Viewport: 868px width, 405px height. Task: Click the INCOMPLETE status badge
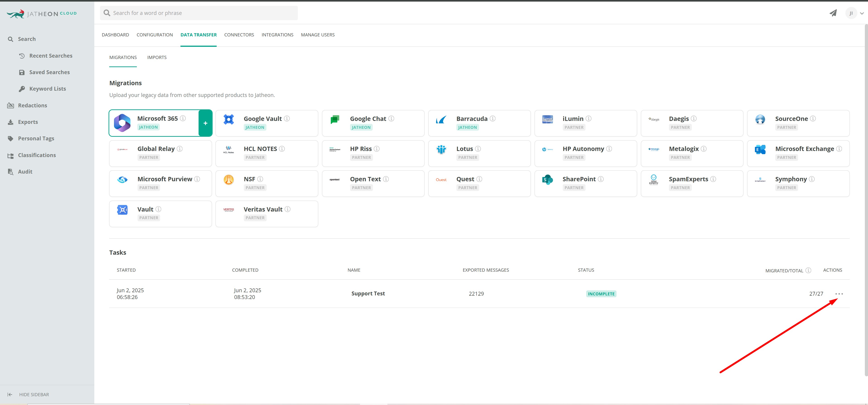point(601,294)
